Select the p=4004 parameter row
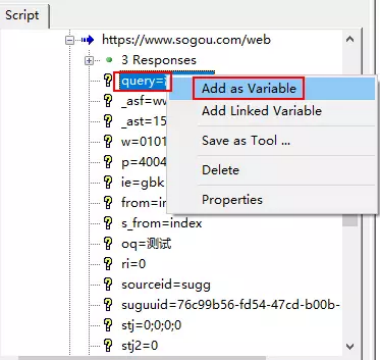The height and width of the screenshot is (360, 380). tap(144, 162)
